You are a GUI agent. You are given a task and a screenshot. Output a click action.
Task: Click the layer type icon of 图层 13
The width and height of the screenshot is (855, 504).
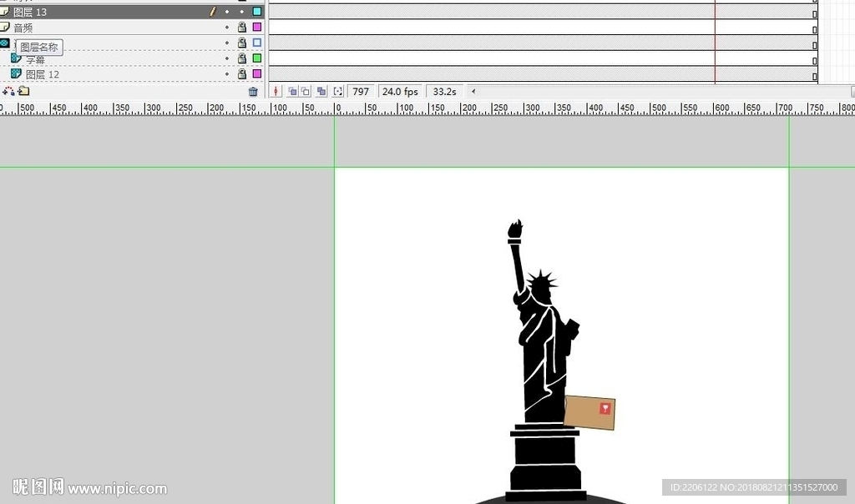pos(4,11)
